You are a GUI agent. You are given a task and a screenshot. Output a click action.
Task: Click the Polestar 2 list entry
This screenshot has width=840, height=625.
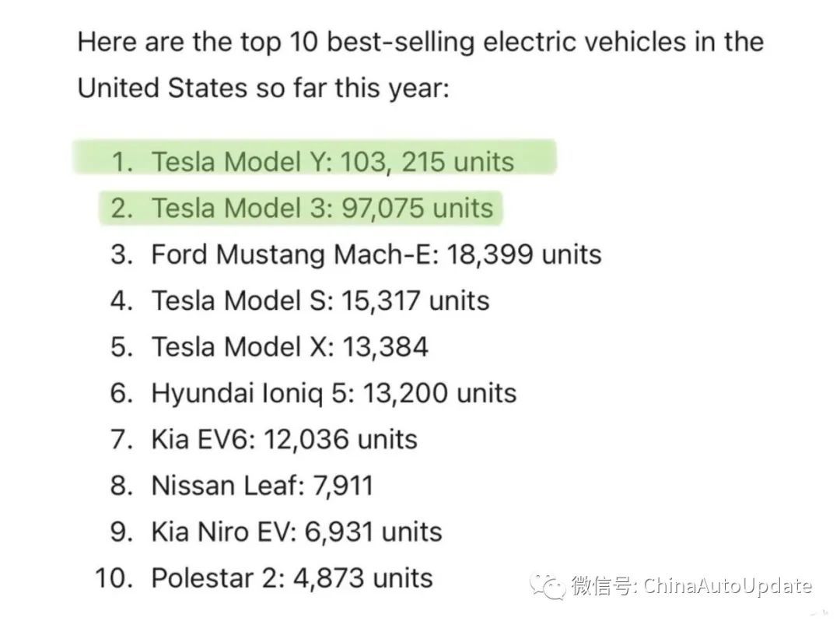tap(264, 578)
